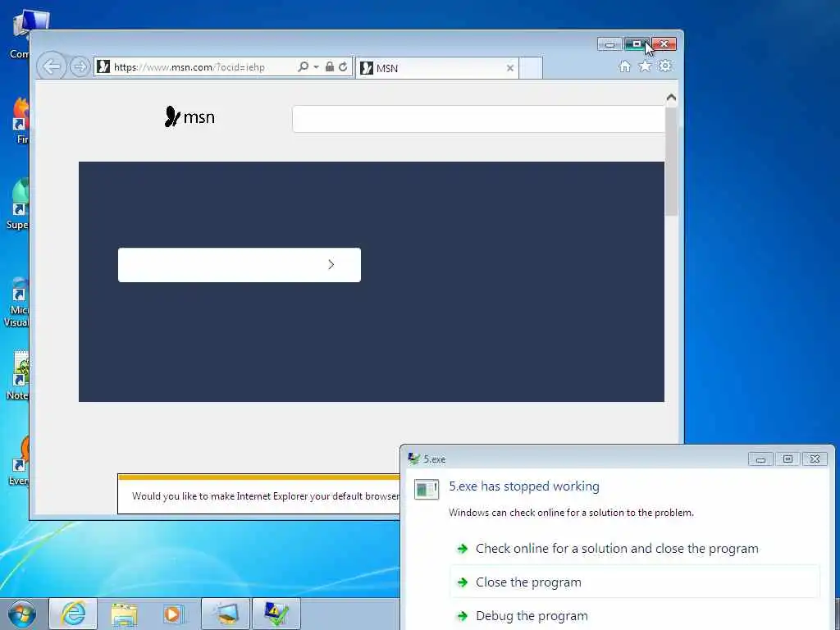Viewport: 840px width, 630px height.
Task: Click the white banner button with chevron
Action: tap(240, 265)
